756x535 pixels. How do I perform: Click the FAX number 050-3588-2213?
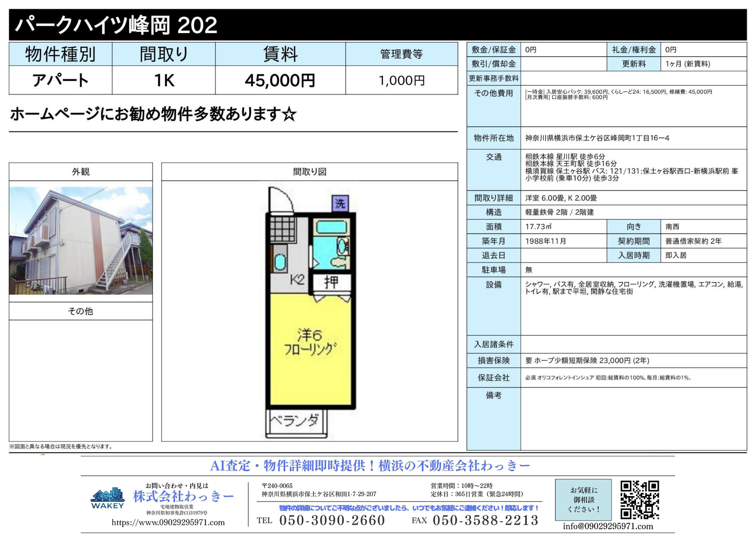click(x=485, y=520)
